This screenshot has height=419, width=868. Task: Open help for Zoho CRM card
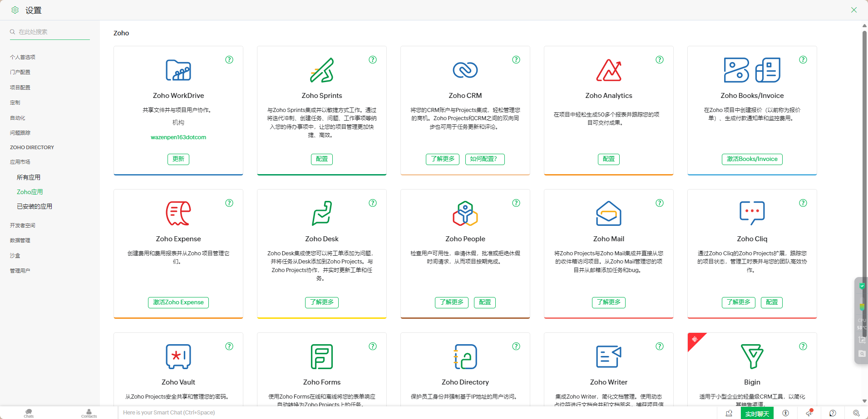coord(516,60)
